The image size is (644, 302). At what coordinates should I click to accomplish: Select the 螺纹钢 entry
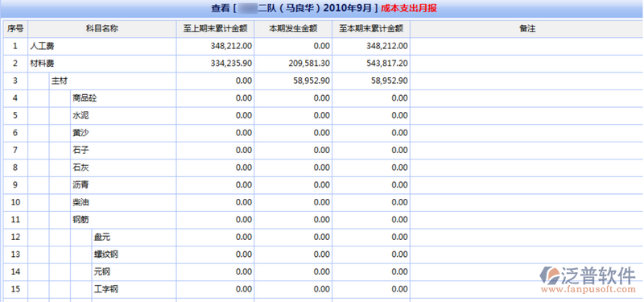click(x=106, y=254)
